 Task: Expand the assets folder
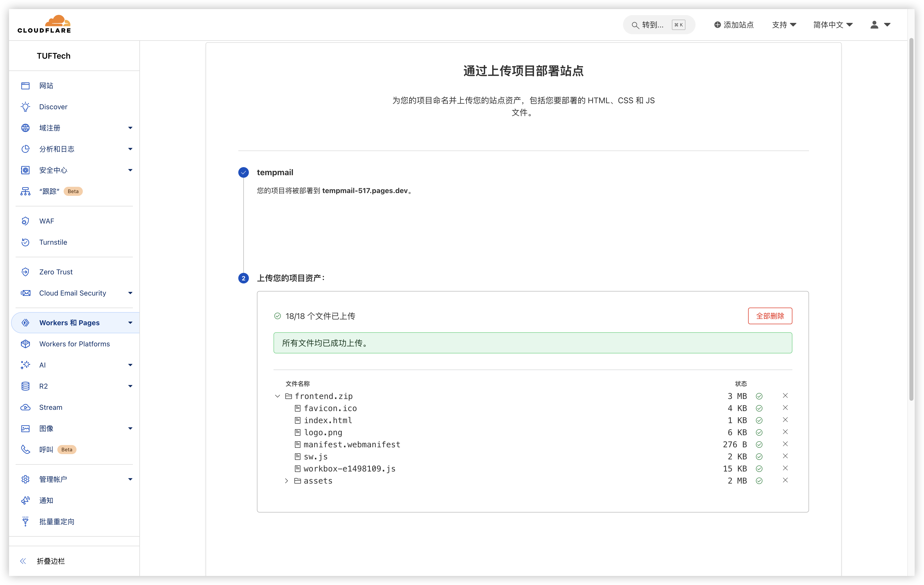pyautogui.click(x=286, y=481)
